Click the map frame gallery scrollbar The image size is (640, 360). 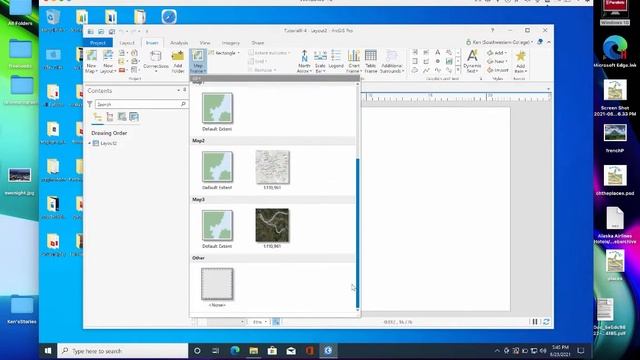(358, 233)
